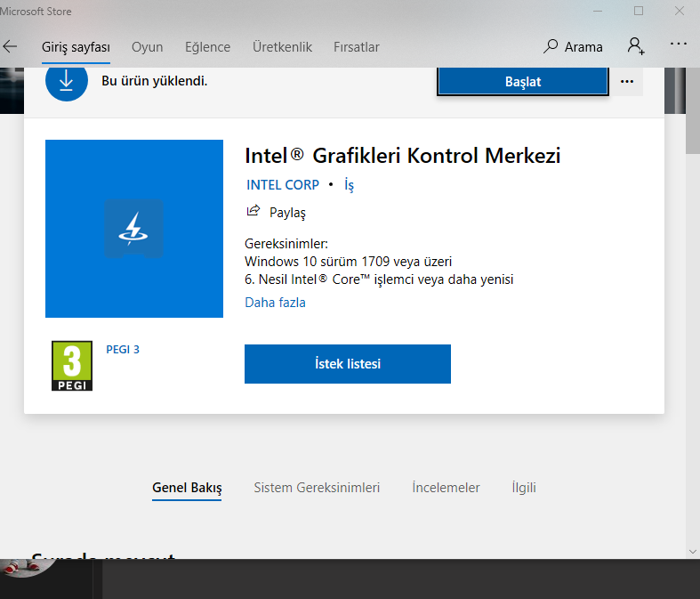The height and width of the screenshot is (599, 700).
Task: Select the İlgili tab
Action: [x=524, y=488]
